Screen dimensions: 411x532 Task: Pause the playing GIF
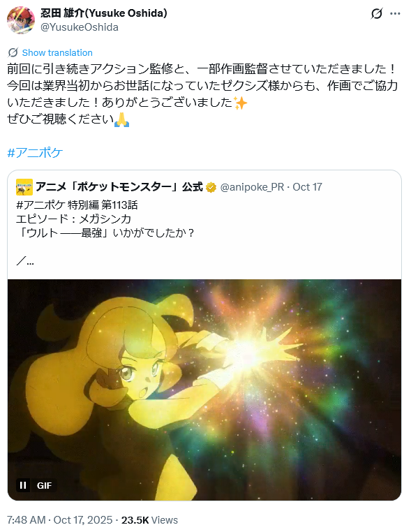click(23, 485)
